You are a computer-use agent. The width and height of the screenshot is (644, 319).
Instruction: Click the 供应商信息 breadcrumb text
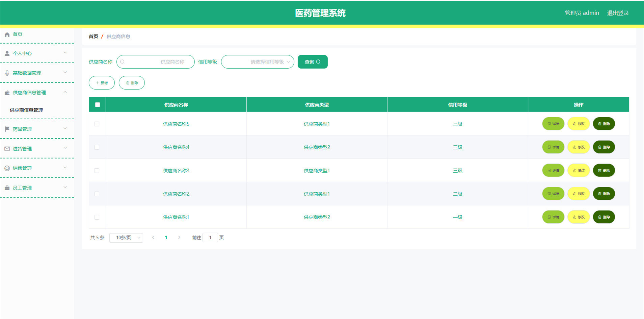tap(118, 36)
